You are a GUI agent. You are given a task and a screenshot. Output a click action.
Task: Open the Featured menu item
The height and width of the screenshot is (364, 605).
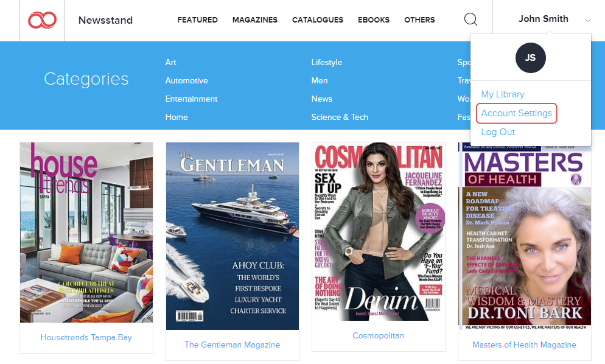(x=197, y=20)
